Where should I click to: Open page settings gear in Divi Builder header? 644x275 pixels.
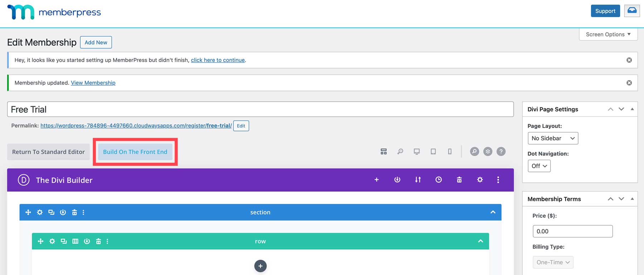click(480, 180)
